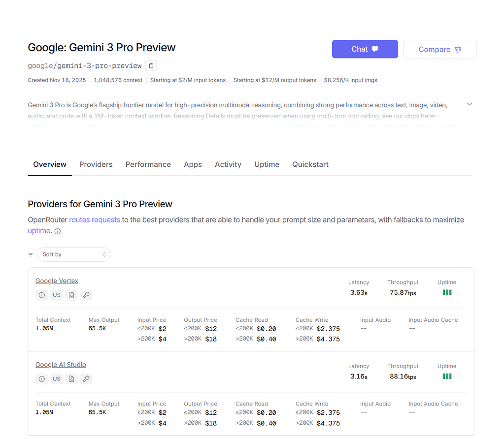Click the key icon for Google Vertex
The height and width of the screenshot is (439, 504).
coord(86,295)
